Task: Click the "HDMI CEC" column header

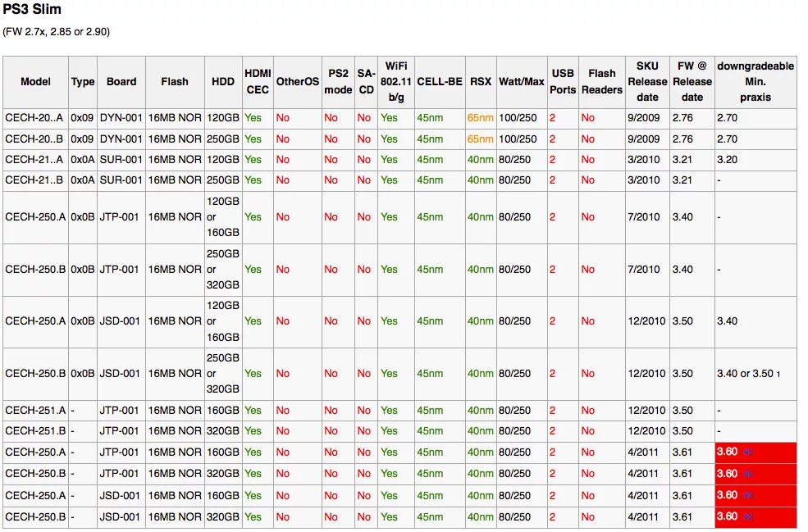Action: 258,81
